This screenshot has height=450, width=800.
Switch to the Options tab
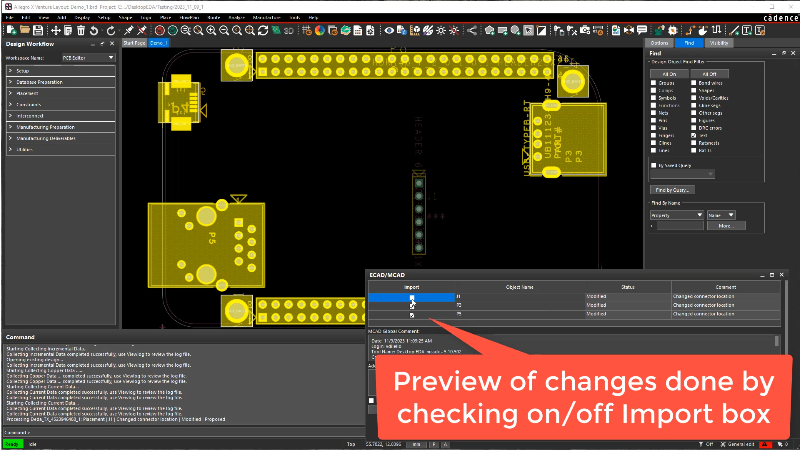pos(659,44)
